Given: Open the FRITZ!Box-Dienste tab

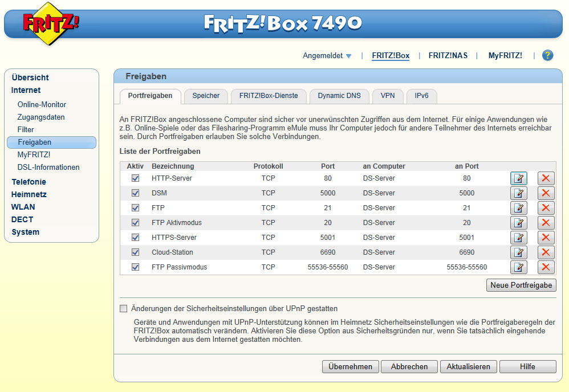Looking at the screenshot, I should pos(269,96).
